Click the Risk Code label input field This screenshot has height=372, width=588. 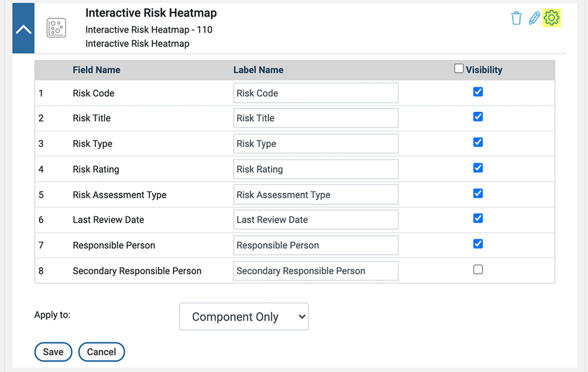[316, 93]
